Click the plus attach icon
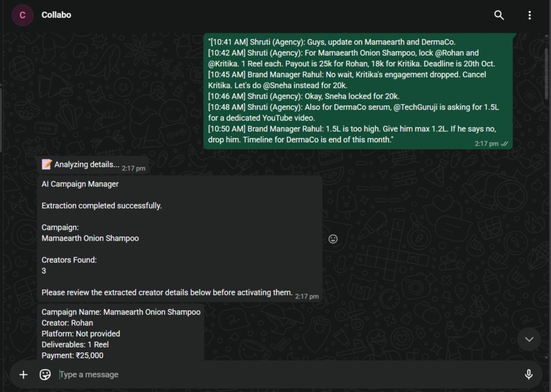 [23, 375]
